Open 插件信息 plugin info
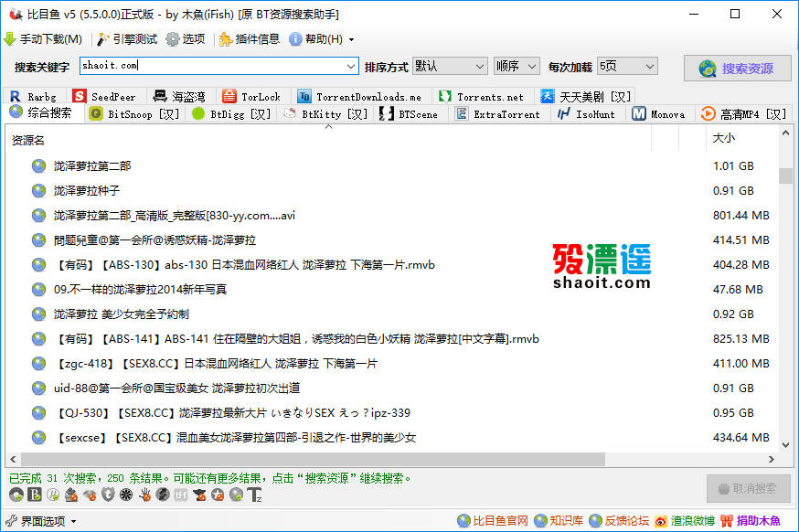This screenshot has width=799, height=532. [x=250, y=39]
